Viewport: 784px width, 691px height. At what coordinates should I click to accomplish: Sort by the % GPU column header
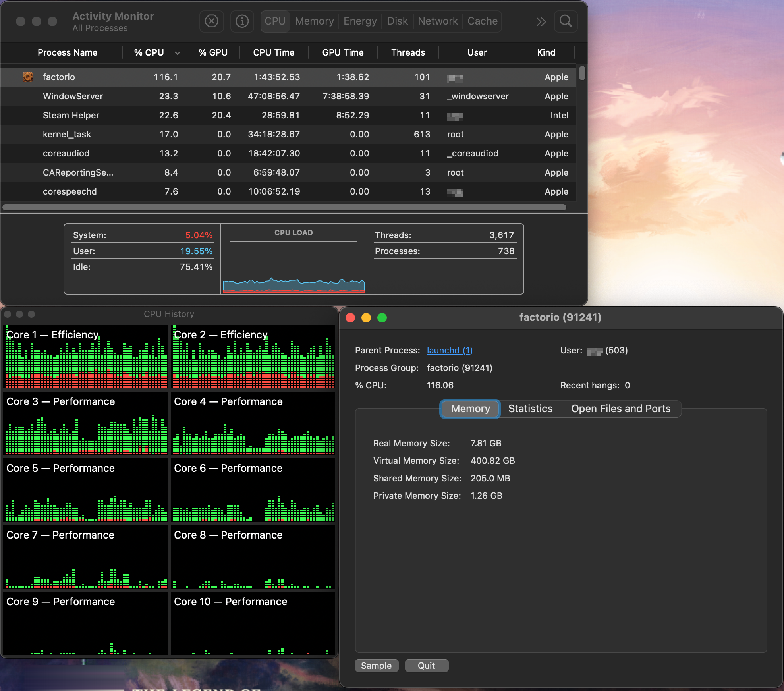click(213, 52)
